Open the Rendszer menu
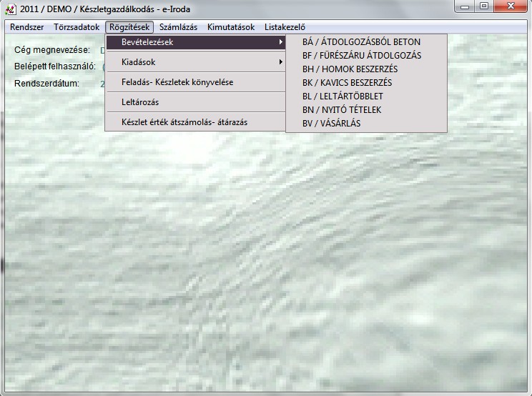Screen dimensions: 532x396 27,27
